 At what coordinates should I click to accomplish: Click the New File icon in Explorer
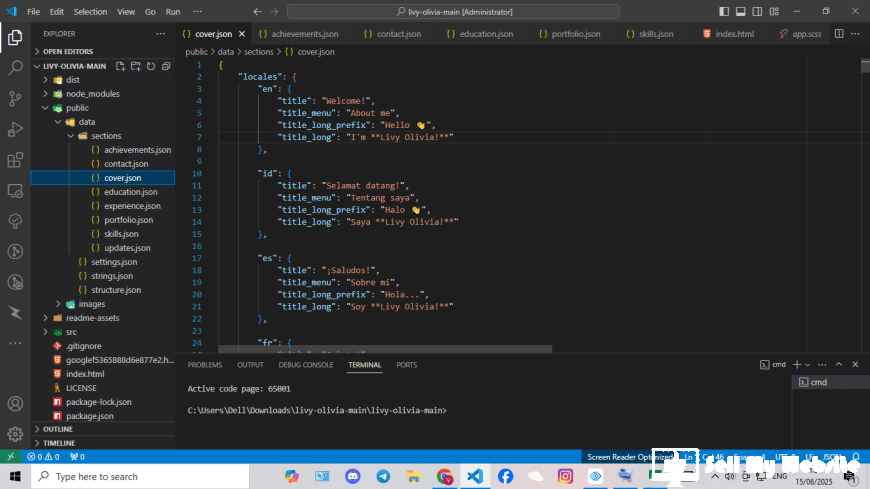(121, 66)
